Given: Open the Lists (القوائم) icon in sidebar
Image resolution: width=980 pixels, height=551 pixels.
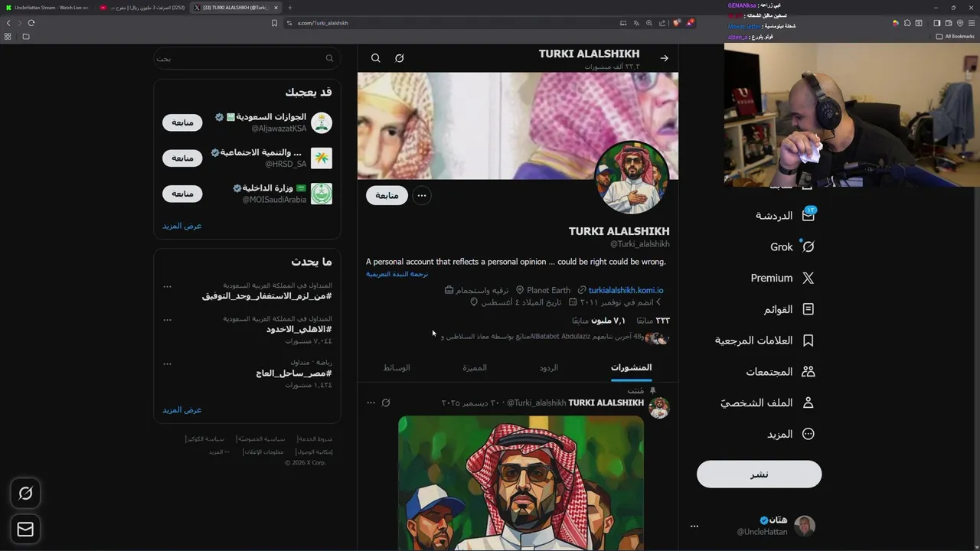Looking at the screenshot, I should [x=808, y=309].
